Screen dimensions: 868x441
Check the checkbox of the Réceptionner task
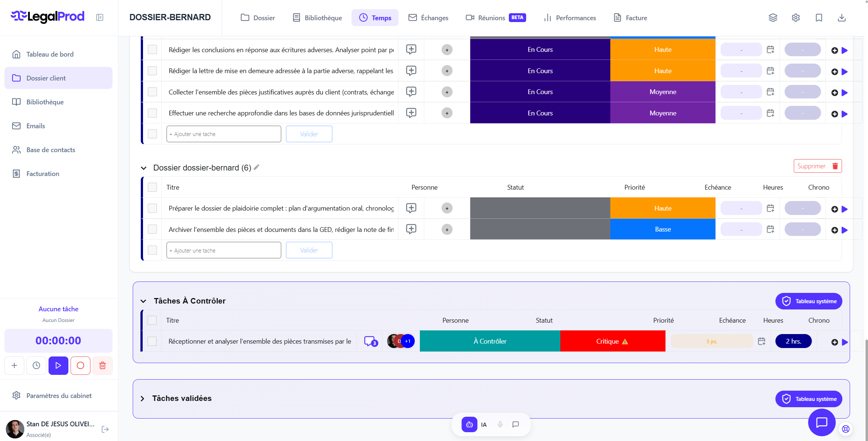(152, 341)
